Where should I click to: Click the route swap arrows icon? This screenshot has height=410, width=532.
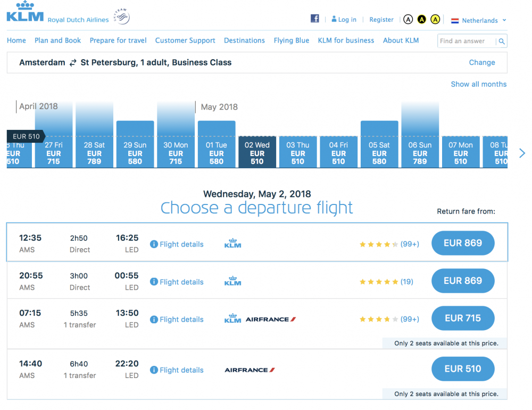point(73,63)
